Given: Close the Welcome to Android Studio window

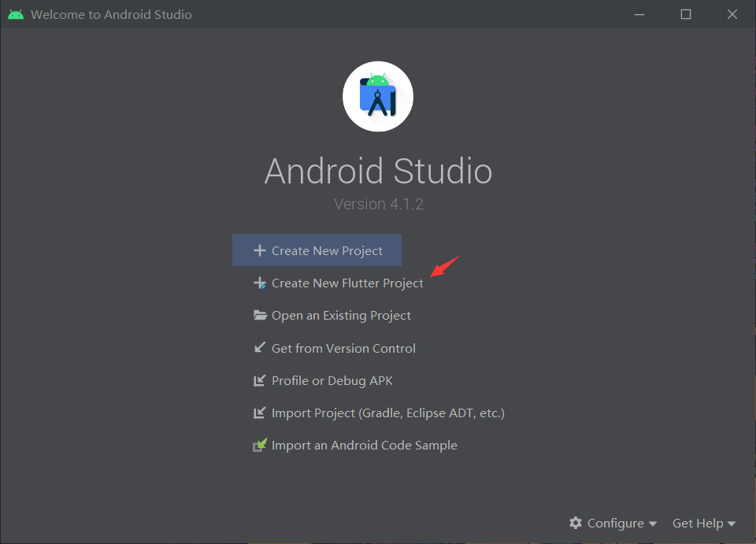Looking at the screenshot, I should [732, 14].
